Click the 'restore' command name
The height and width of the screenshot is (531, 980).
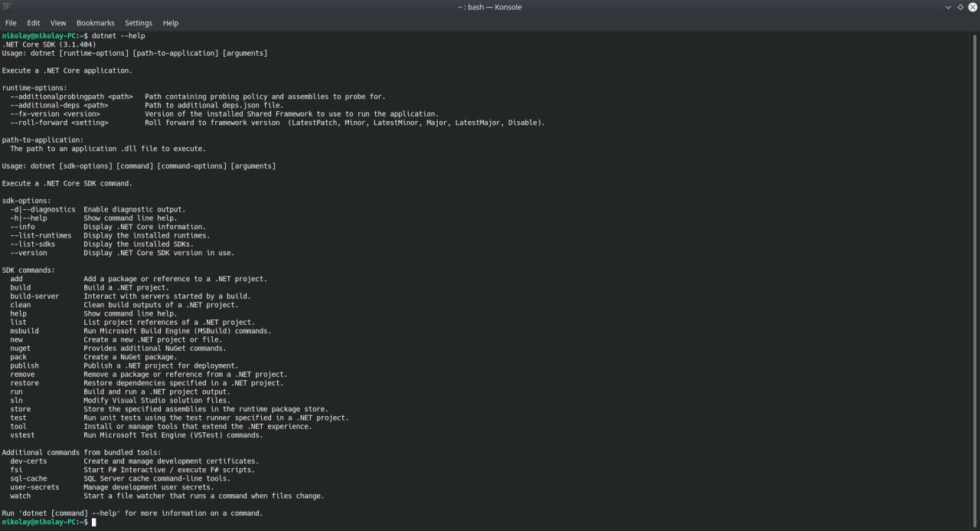point(24,383)
